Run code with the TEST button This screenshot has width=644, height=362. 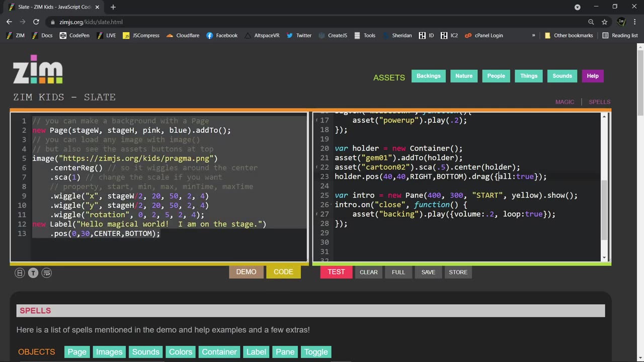coord(336,271)
